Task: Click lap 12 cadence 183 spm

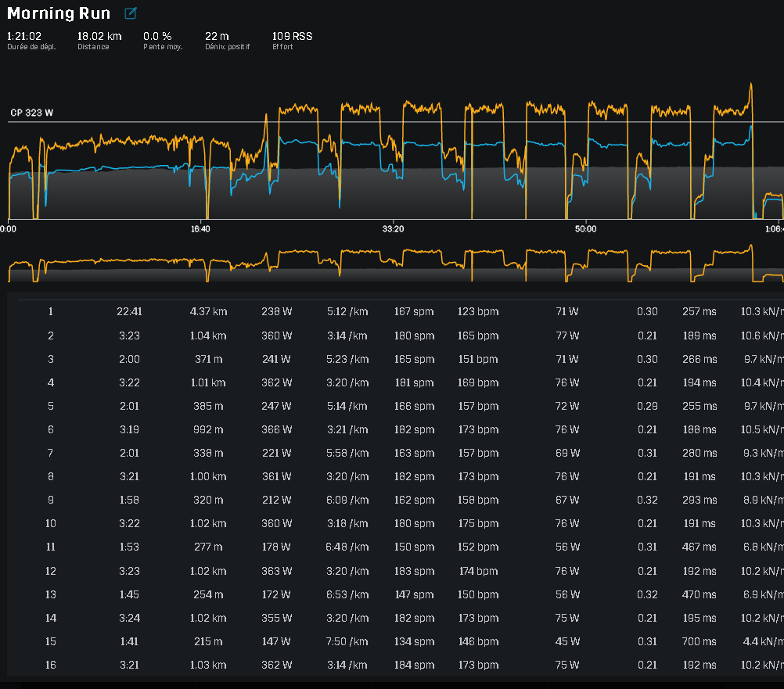Action: (414, 571)
